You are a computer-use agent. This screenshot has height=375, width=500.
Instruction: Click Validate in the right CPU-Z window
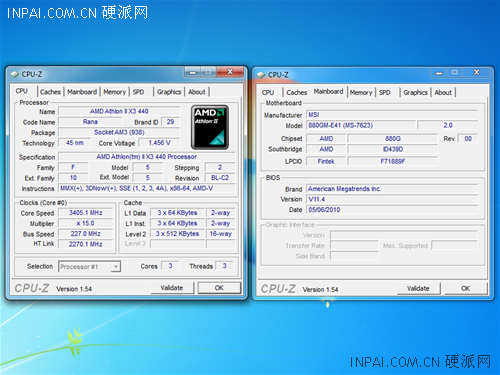(418, 288)
